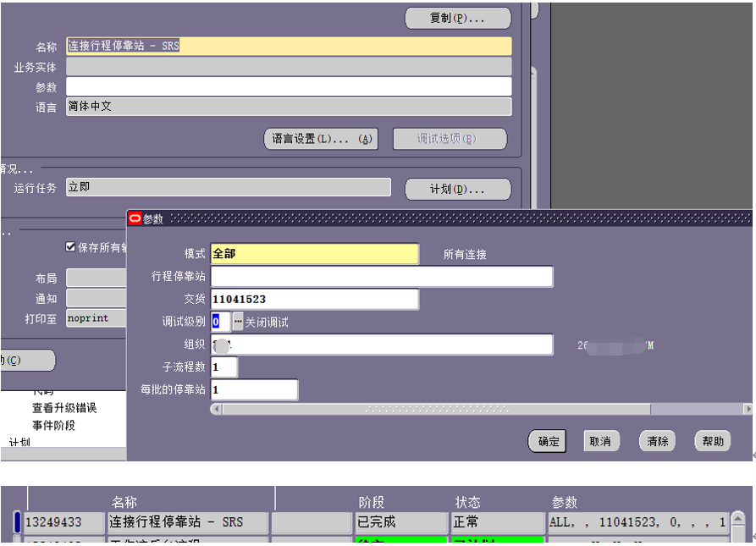Select the 查看升级错误 list item
The image size is (756, 546).
(x=64, y=408)
